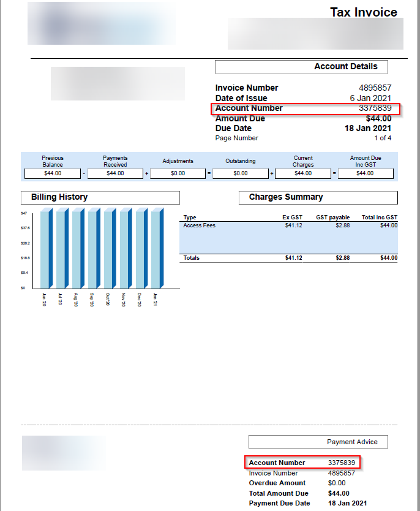The height and width of the screenshot is (511, 420).
Task: Click the Payments Received amount box
Action: (x=115, y=173)
